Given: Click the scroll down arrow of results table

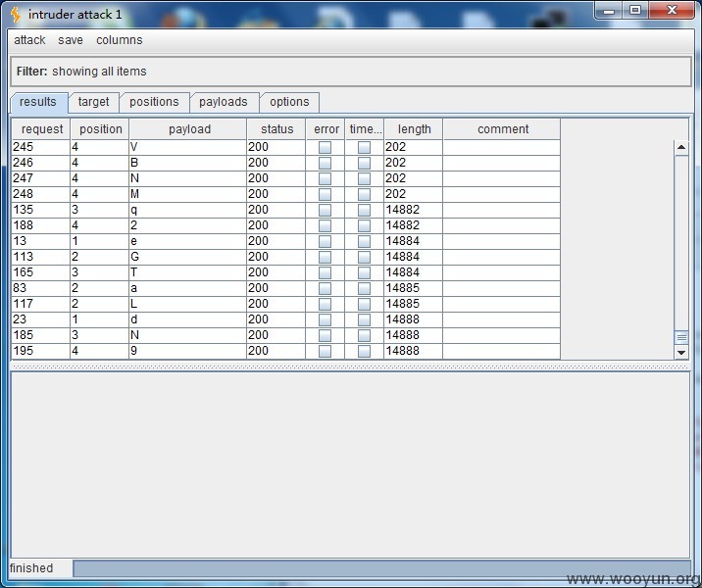Looking at the screenshot, I should click(x=681, y=352).
